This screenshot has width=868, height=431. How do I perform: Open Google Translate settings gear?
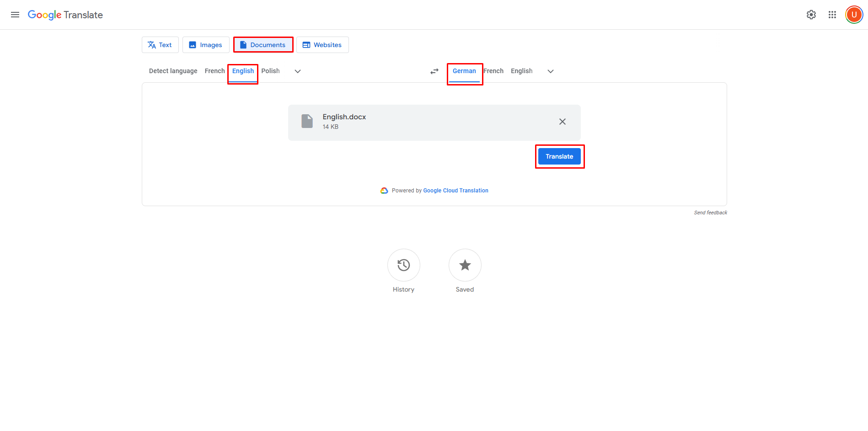pos(811,14)
